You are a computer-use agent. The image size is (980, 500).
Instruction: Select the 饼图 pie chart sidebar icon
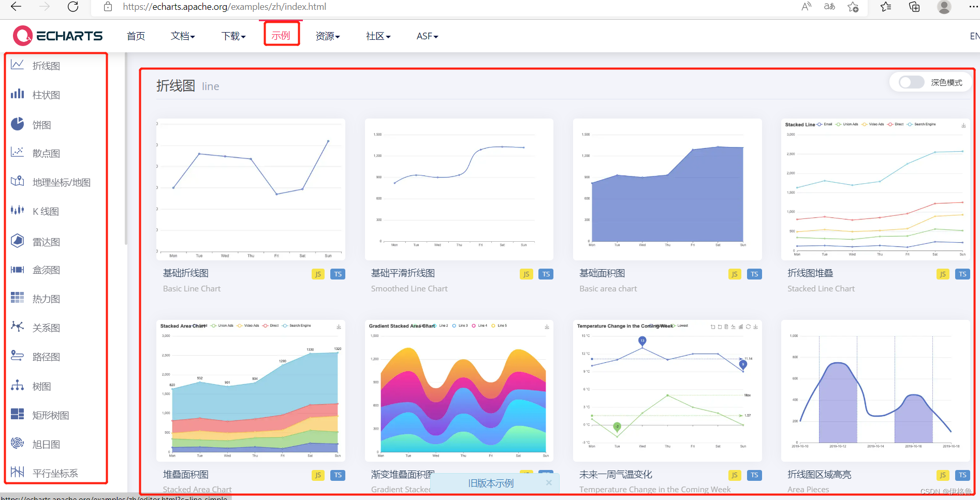[x=18, y=124]
